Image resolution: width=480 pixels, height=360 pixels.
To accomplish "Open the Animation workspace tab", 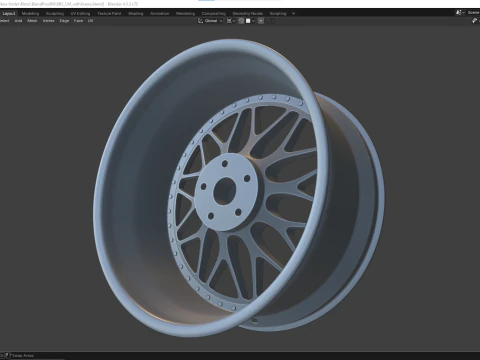I will [160, 14].
